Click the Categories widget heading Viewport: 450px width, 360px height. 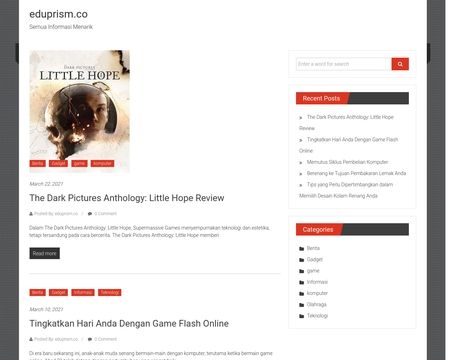click(318, 230)
